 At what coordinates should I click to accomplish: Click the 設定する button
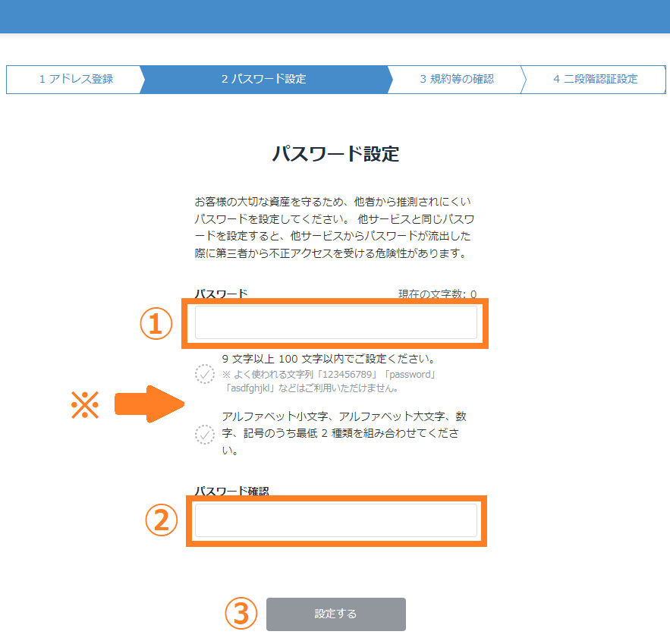click(336, 614)
